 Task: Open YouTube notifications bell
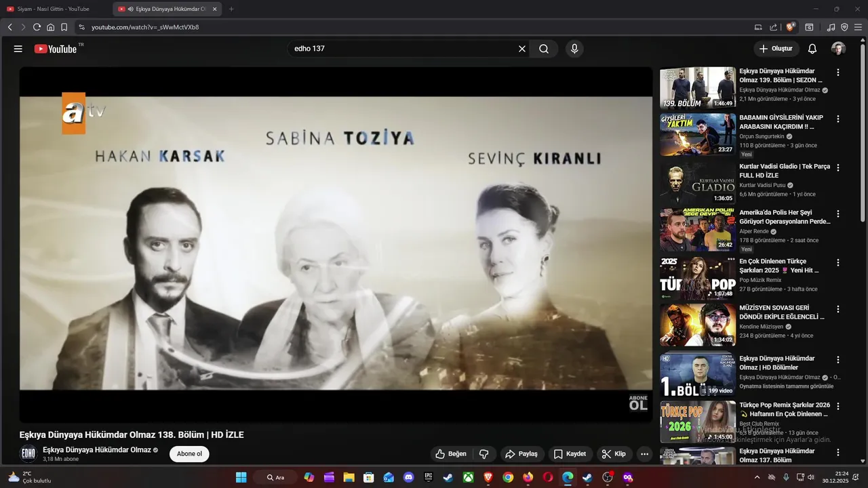click(x=812, y=49)
